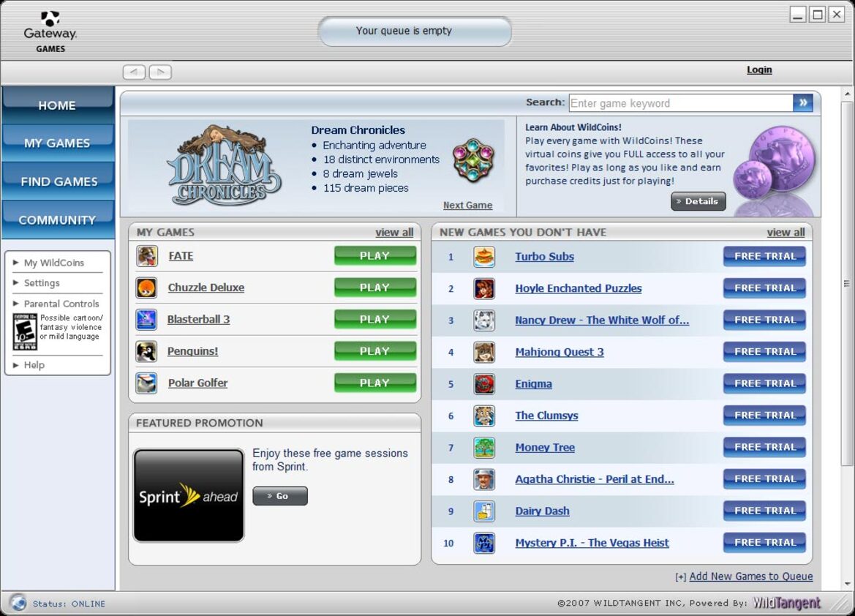The width and height of the screenshot is (855, 616).
Task: Open the MY GAMES tab
Action: pos(57,143)
